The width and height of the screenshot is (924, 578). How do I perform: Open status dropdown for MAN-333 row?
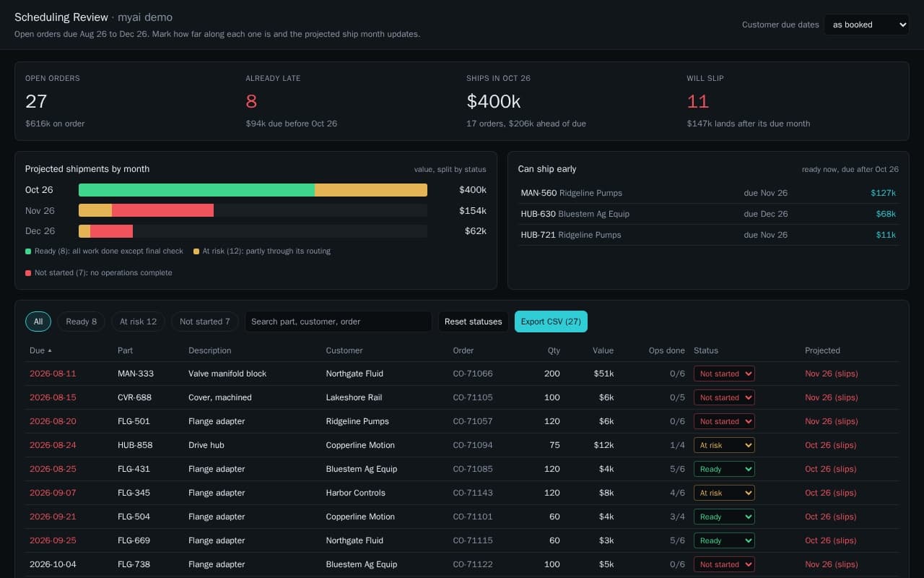point(724,374)
